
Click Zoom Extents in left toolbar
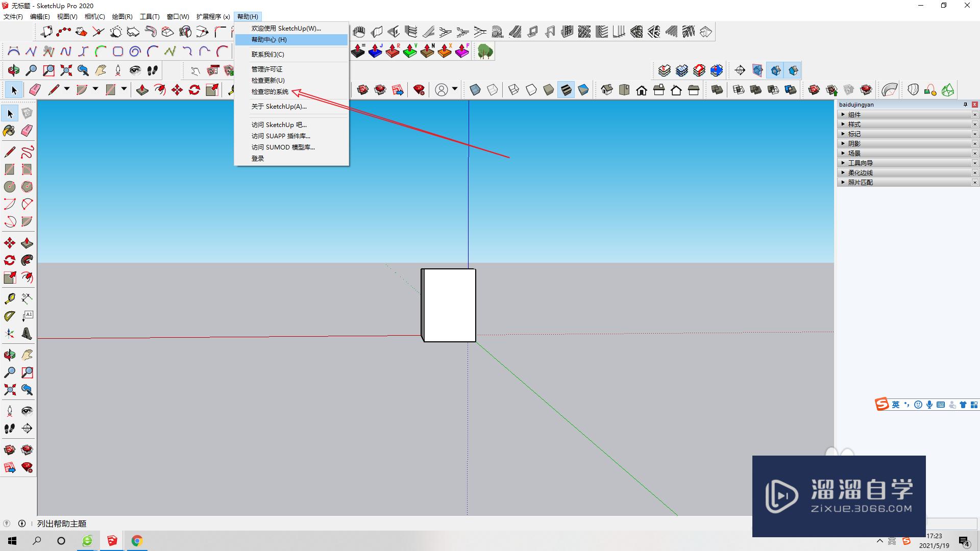[9, 390]
